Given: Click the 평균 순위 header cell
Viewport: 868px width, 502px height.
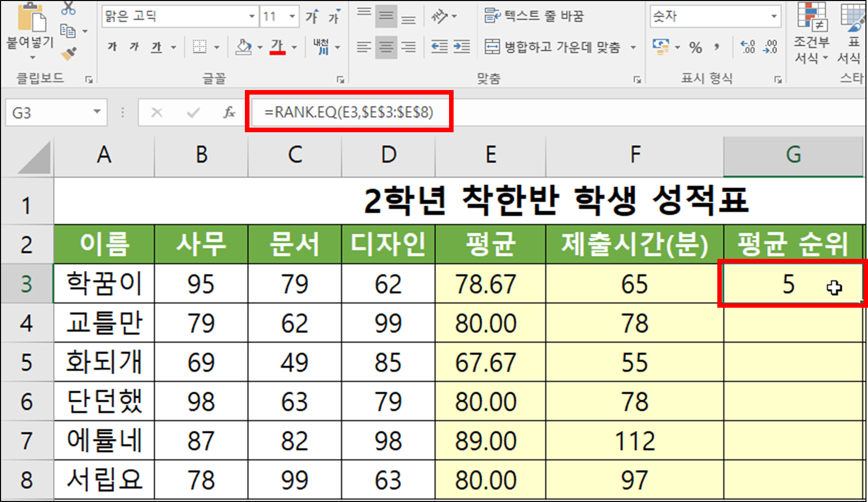Looking at the screenshot, I should coord(793,244).
